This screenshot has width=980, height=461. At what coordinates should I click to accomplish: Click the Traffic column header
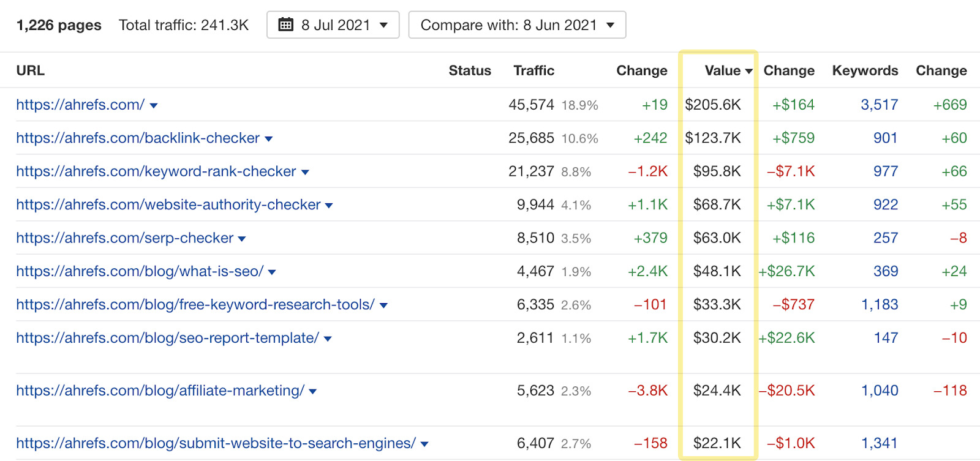tap(533, 70)
